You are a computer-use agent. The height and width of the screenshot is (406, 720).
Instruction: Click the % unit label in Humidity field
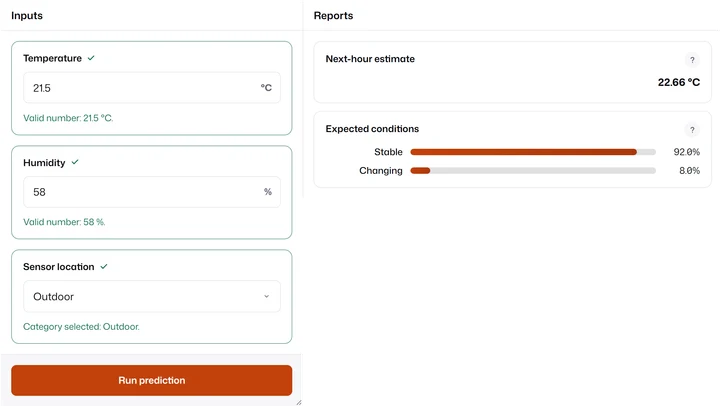coord(268,192)
